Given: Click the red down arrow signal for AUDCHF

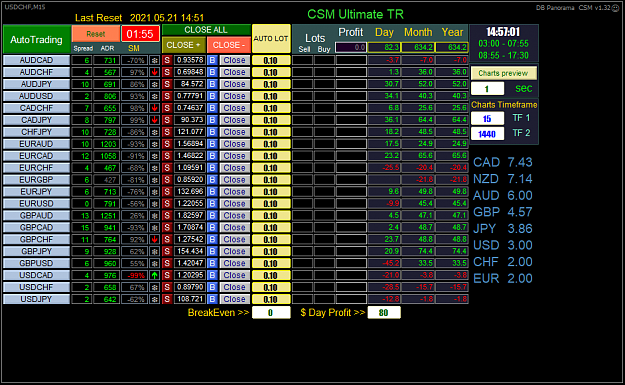Looking at the screenshot, I should coord(155,72).
